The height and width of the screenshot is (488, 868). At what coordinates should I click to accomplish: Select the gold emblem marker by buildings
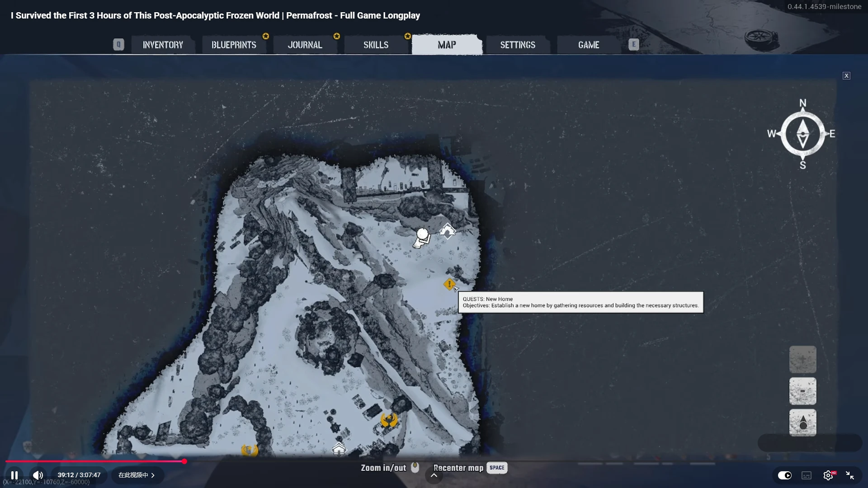389,420
